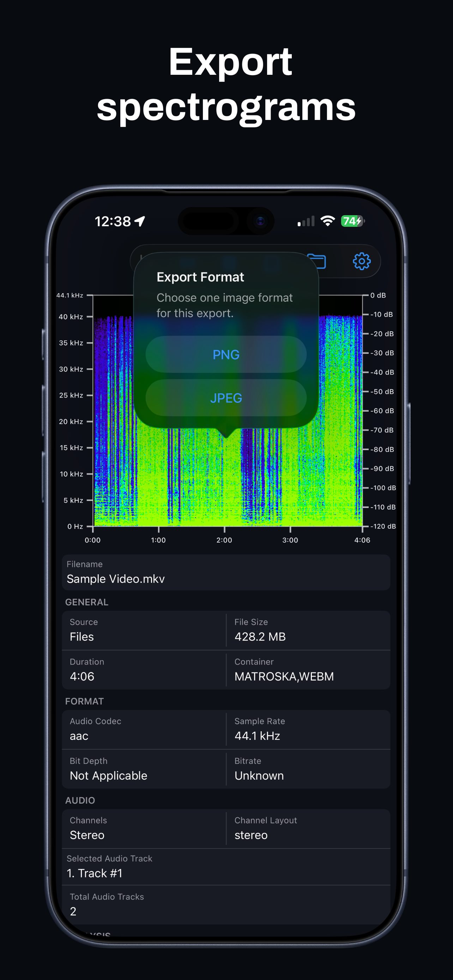Open the Selected Audio Track row
This screenshot has width=453, height=980.
point(226,866)
